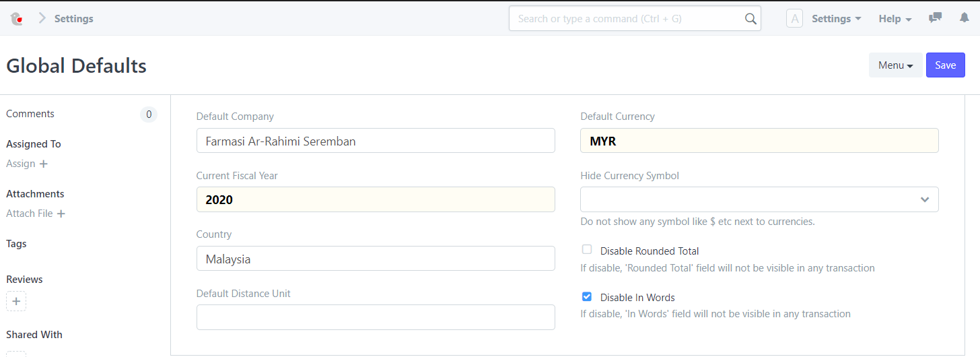This screenshot has height=357, width=980.
Task: Click the search magnifier icon
Action: tap(750, 19)
